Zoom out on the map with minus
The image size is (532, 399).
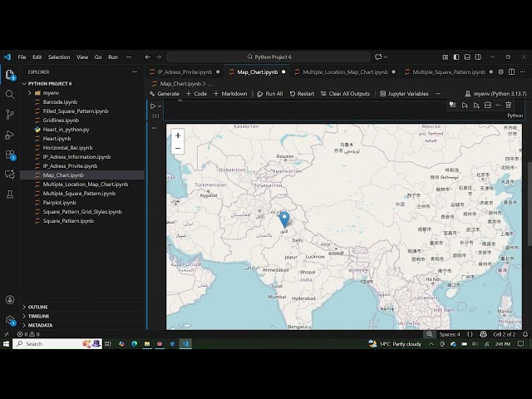click(178, 148)
